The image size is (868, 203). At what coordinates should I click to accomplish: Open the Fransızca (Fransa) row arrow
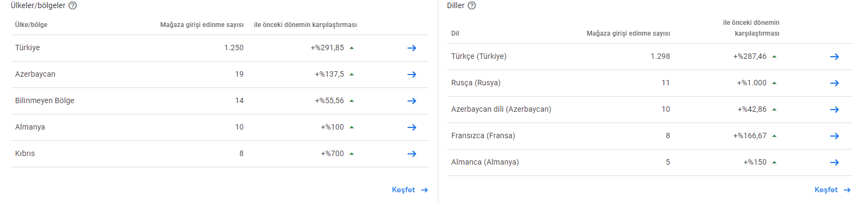coord(835,136)
